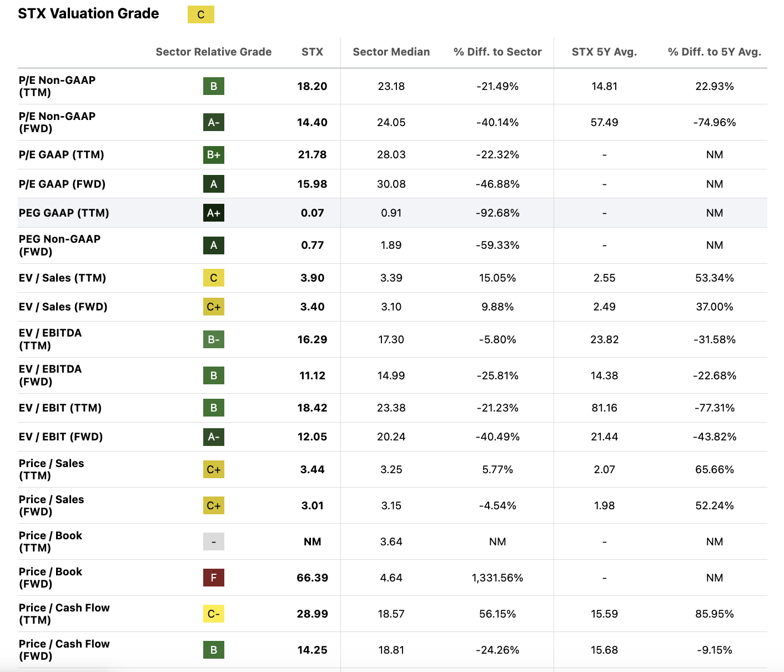The height and width of the screenshot is (672, 784).
Task: Click the dash grade badge on Price / Book (TTM)
Action: coord(213,541)
